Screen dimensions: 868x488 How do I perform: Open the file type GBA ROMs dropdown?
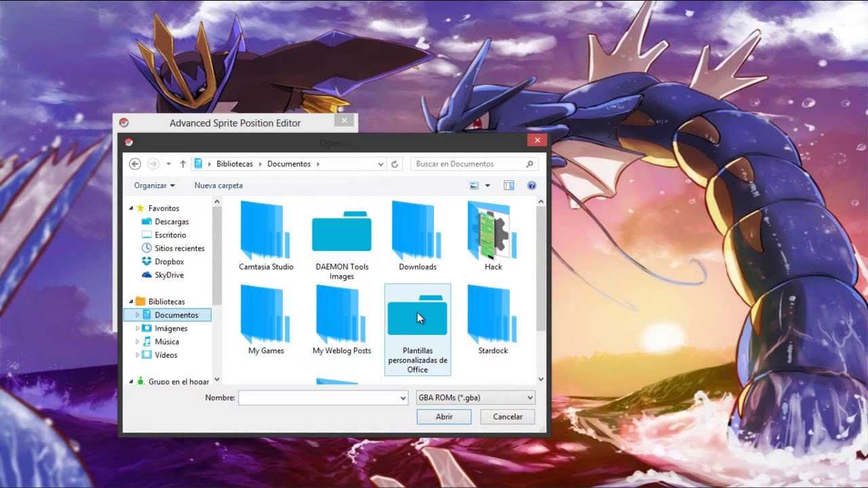475,398
